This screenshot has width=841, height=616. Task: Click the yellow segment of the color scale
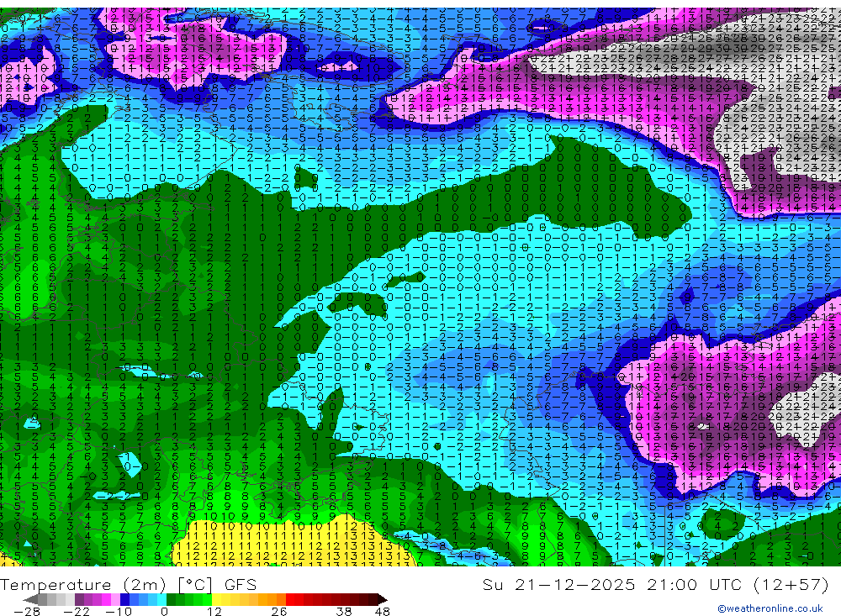(x=217, y=599)
